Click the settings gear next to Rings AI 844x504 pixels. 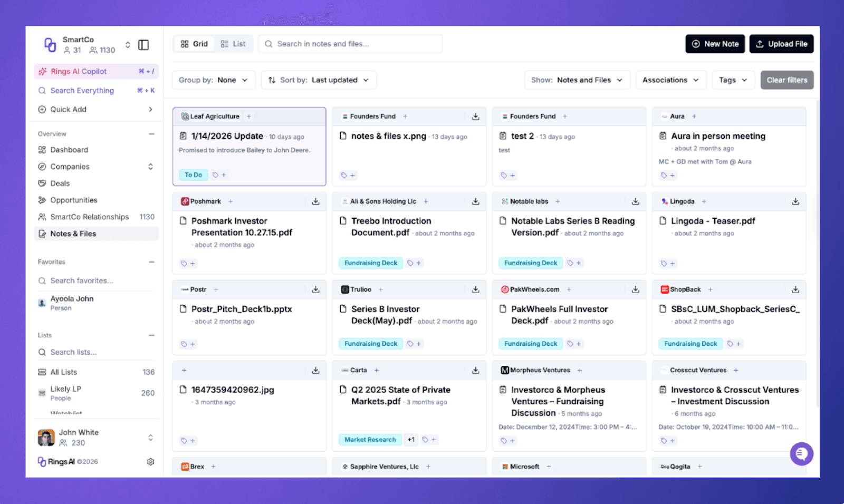(x=150, y=461)
